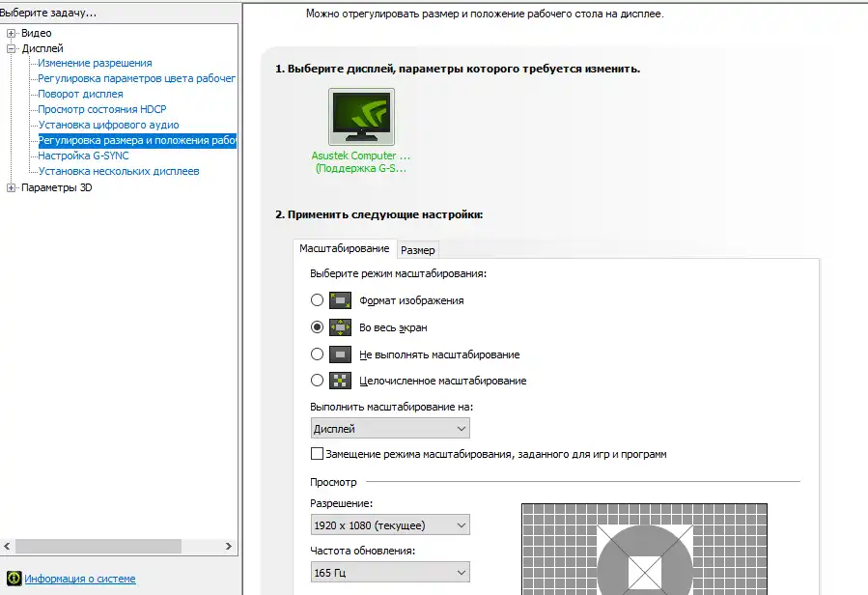
Task: Click the system information icon
Action: (x=14, y=579)
